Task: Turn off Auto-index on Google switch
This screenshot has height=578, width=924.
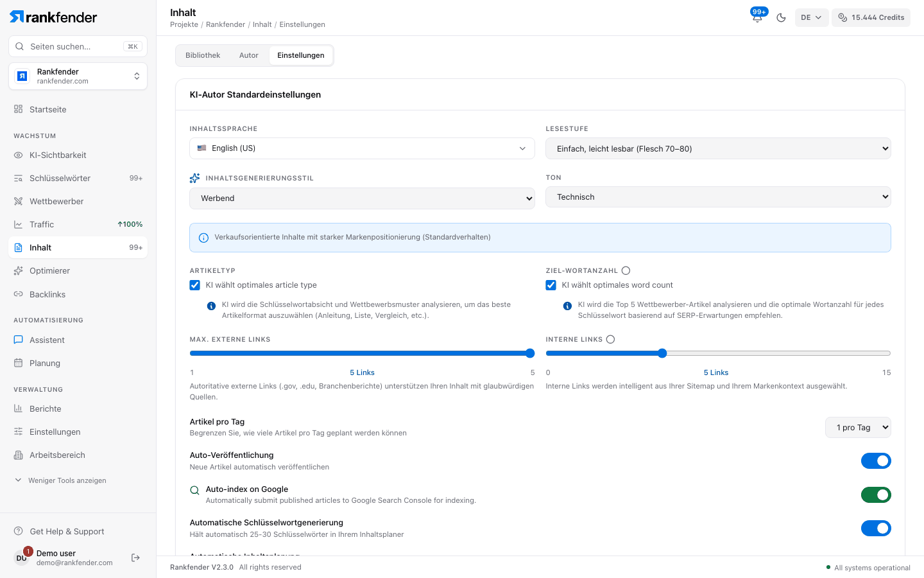Action: coord(876,495)
